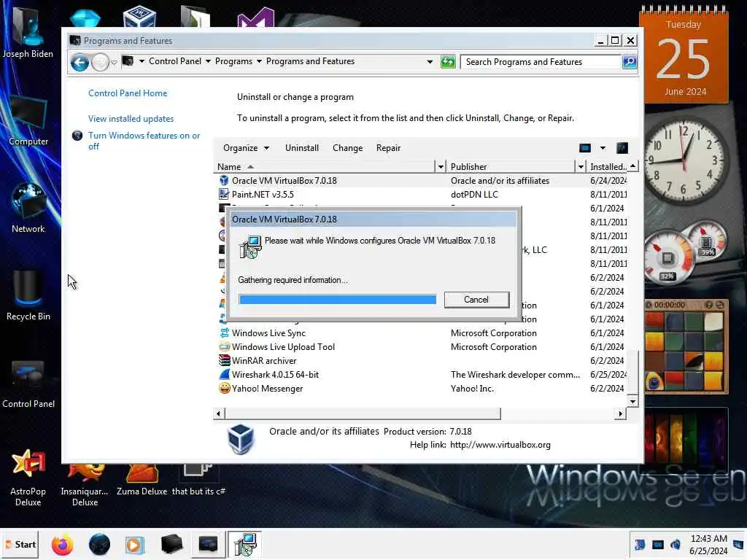Launch Insaniquarium Deluxe from the desktop
The height and width of the screenshot is (560, 747).
pos(85,483)
